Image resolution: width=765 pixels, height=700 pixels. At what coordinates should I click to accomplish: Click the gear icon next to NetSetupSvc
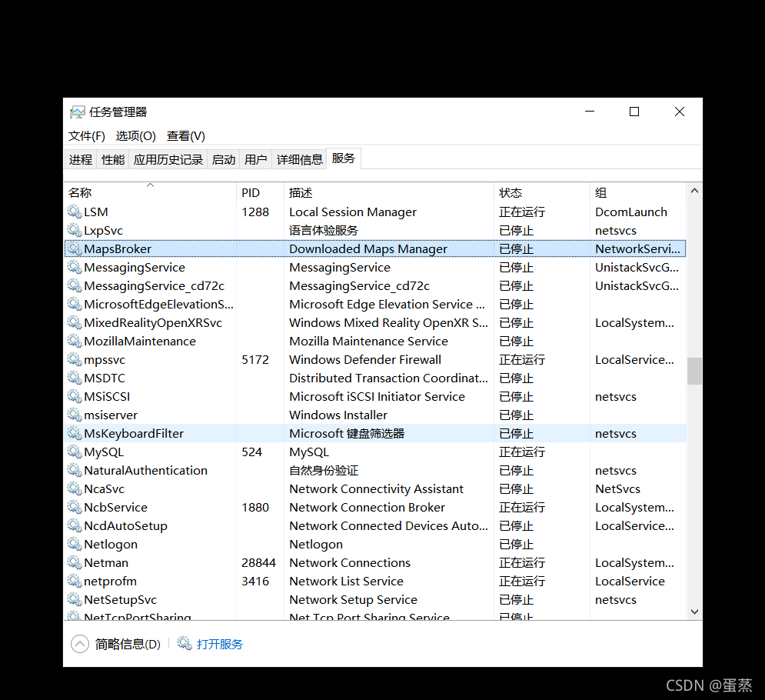75,599
